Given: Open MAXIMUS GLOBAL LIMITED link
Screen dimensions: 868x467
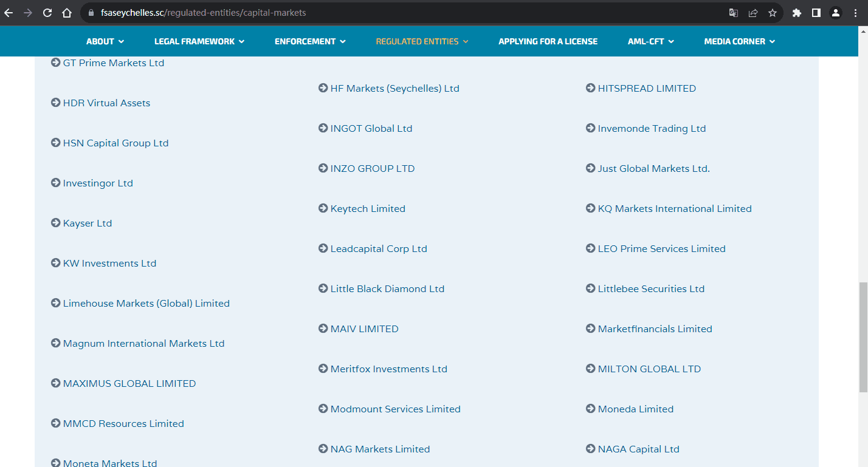Looking at the screenshot, I should click(129, 383).
